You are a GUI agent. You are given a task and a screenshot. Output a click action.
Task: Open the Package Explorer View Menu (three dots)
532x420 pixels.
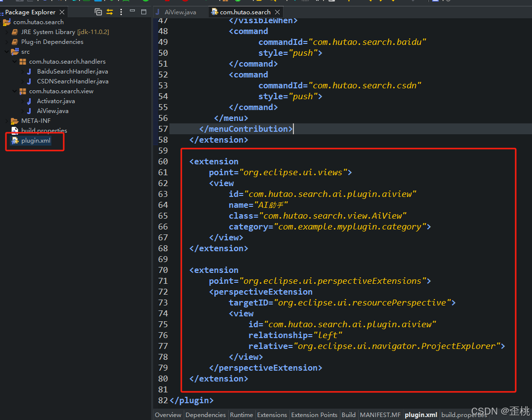(121, 12)
